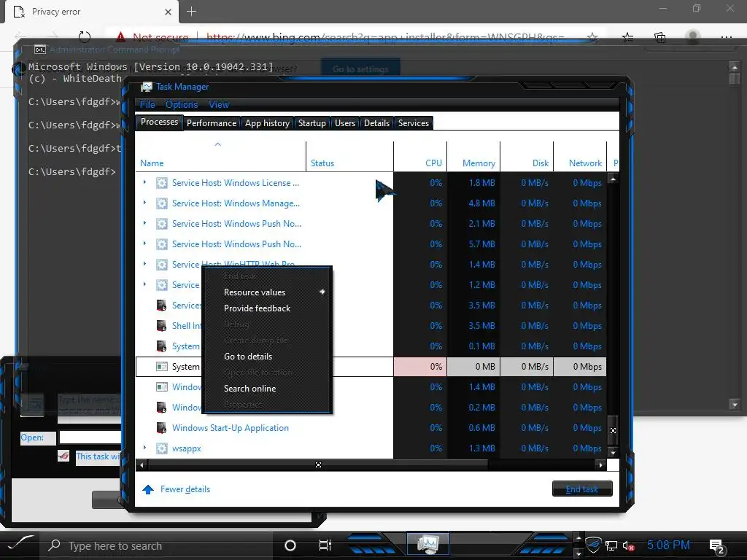Expand Service Host: Windows License group

coord(145,182)
